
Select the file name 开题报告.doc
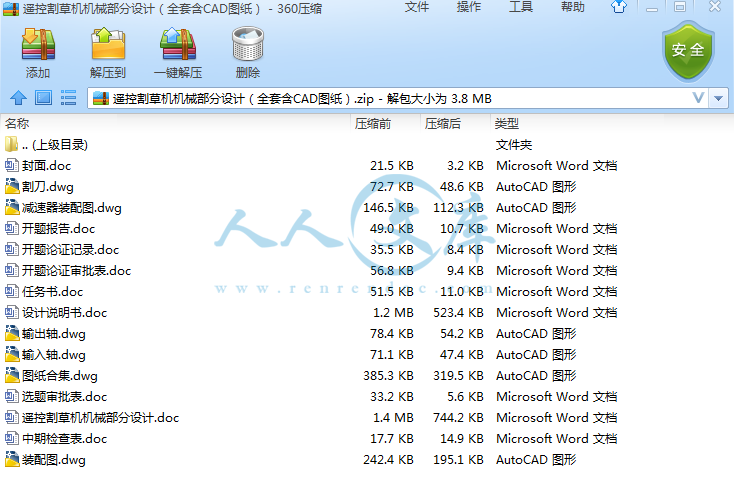click(x=59, y=229)
